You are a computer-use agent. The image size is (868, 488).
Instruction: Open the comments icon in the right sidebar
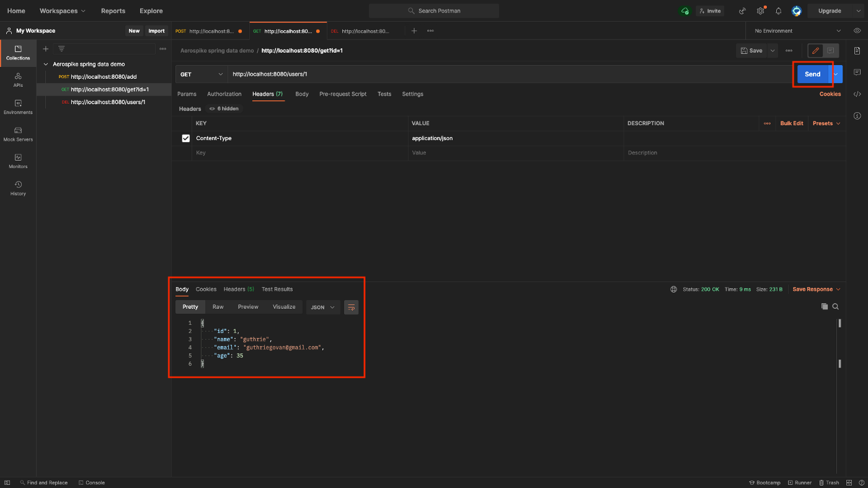tap(857, 72)
